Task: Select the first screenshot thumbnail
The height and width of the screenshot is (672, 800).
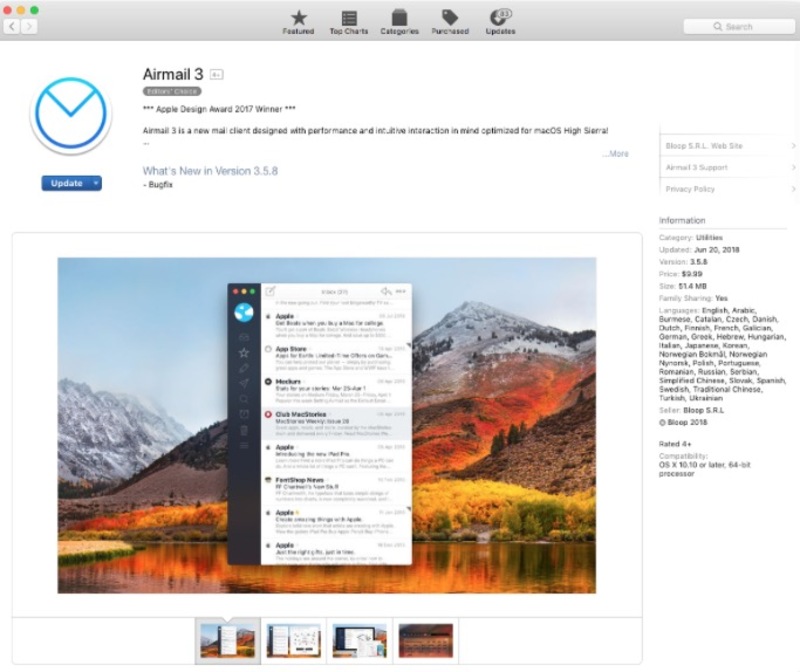Action: click(x=228, y=641)
